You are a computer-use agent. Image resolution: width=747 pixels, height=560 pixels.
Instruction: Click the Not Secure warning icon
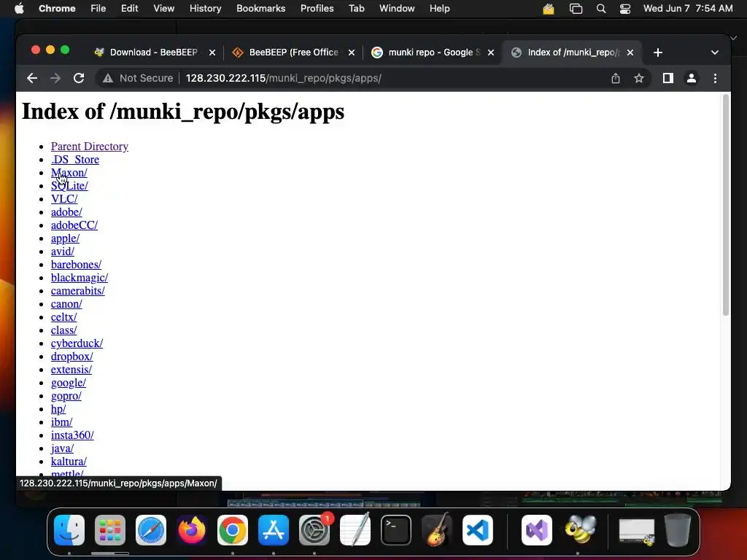[x=108, y=78]
